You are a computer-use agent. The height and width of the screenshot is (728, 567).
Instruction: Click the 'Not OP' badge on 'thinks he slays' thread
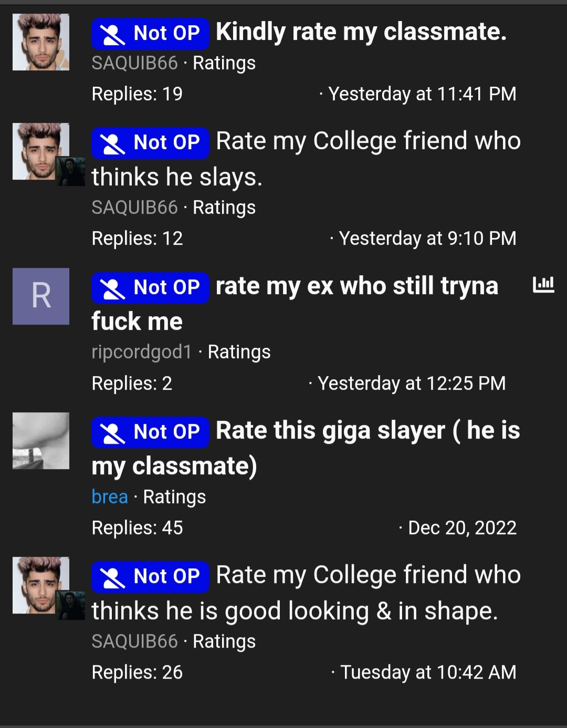tap(150, 142)
